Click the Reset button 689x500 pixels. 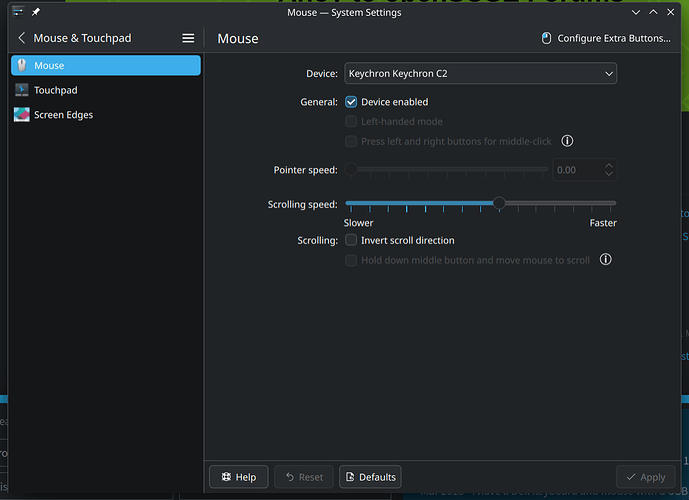coord(304,477)
